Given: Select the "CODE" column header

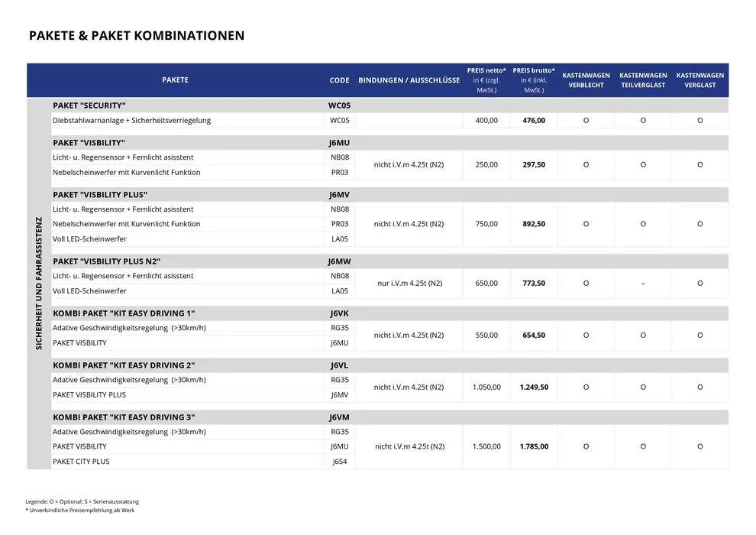Looking at the screenshot, I should tap(339, 80).
